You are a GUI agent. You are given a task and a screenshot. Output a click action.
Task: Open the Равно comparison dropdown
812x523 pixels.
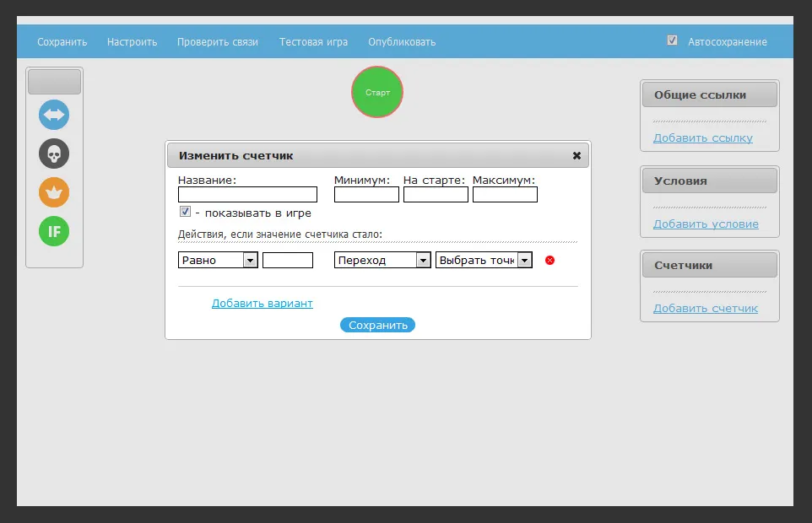click(x=218, y=261)
